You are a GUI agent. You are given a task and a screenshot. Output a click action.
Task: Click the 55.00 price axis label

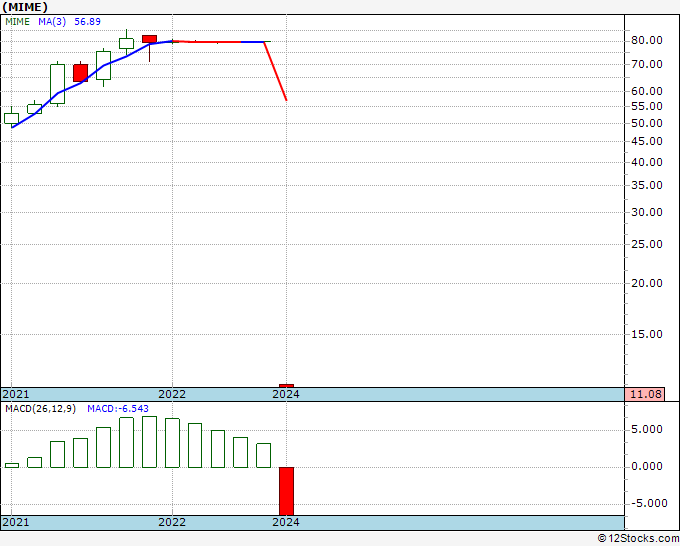pos(647,106)
